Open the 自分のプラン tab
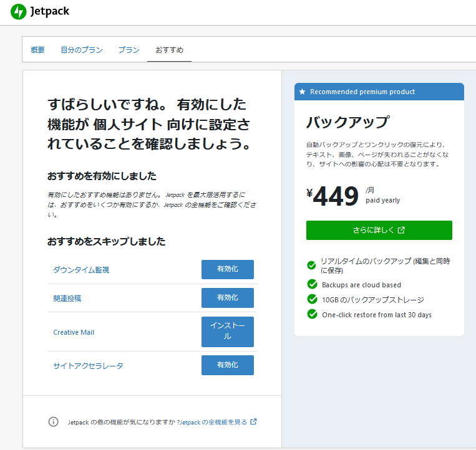The image size is (476, 450). 81,50
